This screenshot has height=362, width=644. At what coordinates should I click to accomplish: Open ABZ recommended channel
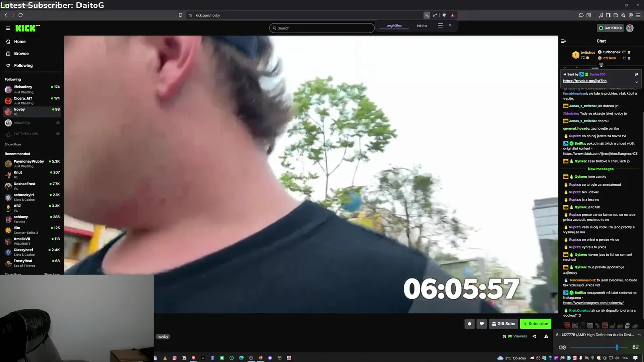(x=32, y=208)
